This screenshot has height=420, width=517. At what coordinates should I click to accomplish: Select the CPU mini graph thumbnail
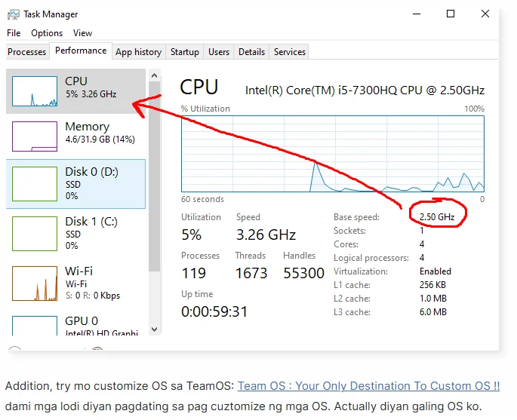pos(35,91)
